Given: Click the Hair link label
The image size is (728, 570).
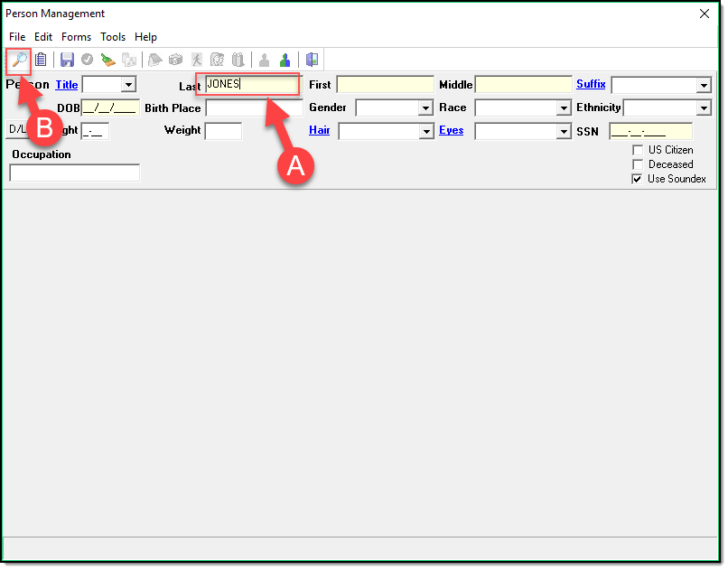Looking at the screenshot, I should click(319, 130).
